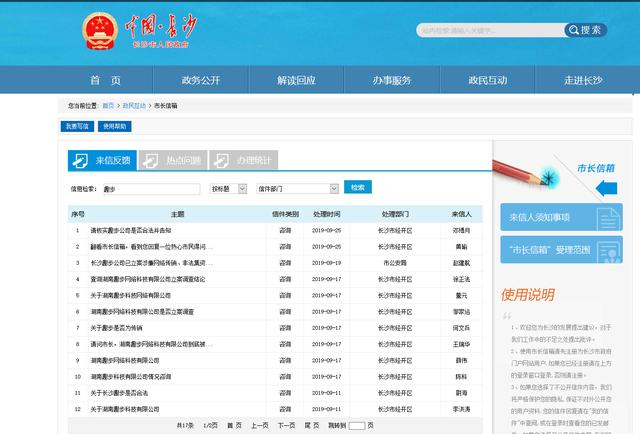Screen dimensions: 640x434
Task: Follow the 政民互动 breadcrumb link
Action: [134, 105]
